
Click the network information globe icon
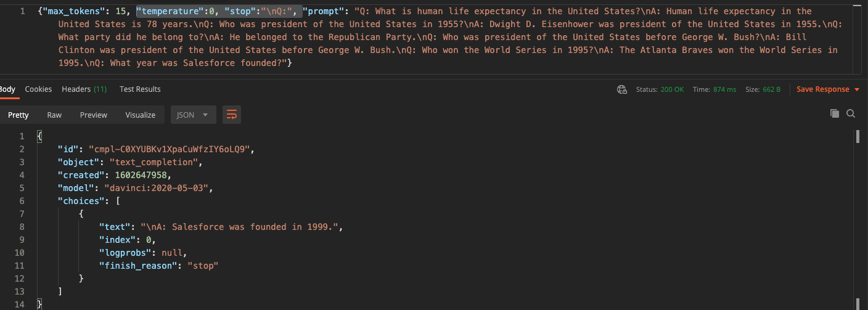point(622,89)
